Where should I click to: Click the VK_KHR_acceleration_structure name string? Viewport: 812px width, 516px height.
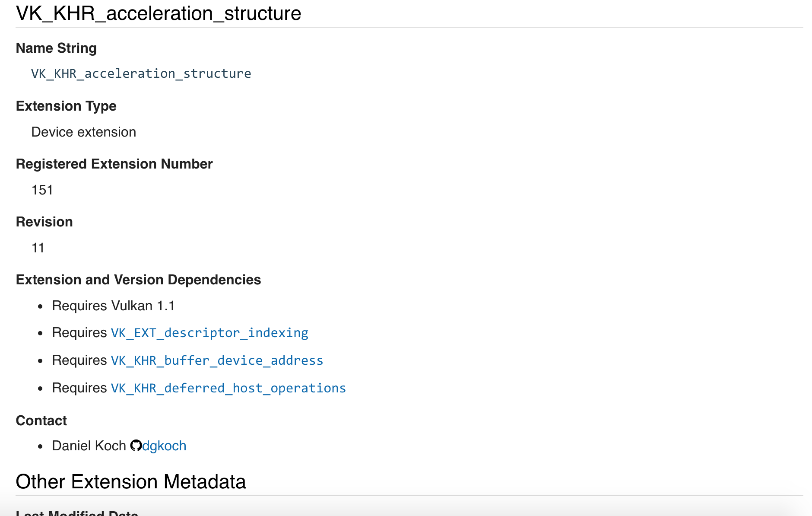(x=141, y=73)
